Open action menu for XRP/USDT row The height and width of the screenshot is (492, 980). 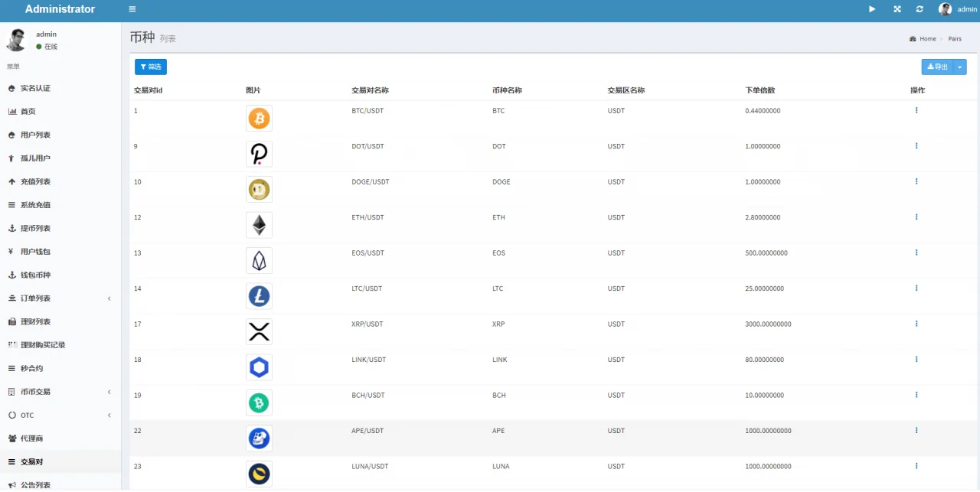point(916,324)
